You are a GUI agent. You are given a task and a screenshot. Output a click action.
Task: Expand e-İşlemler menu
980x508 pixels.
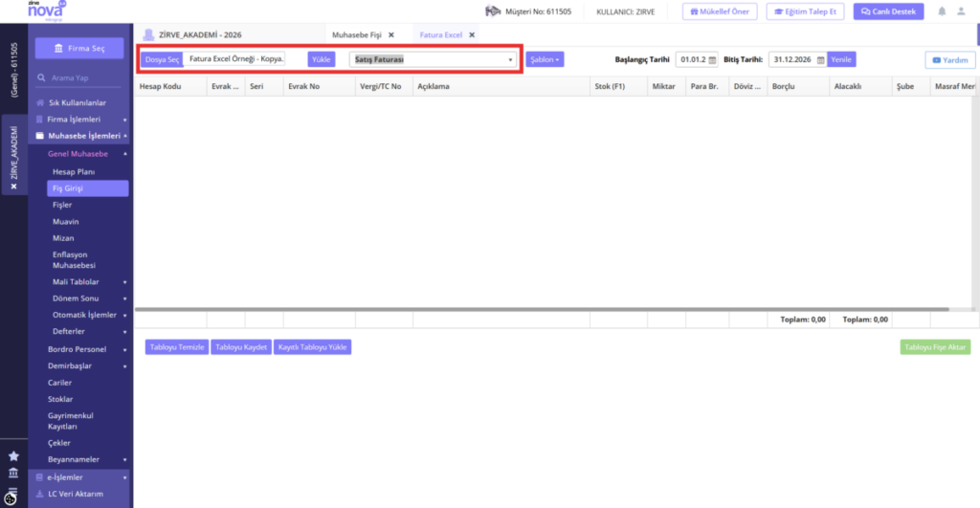[125, 478]
